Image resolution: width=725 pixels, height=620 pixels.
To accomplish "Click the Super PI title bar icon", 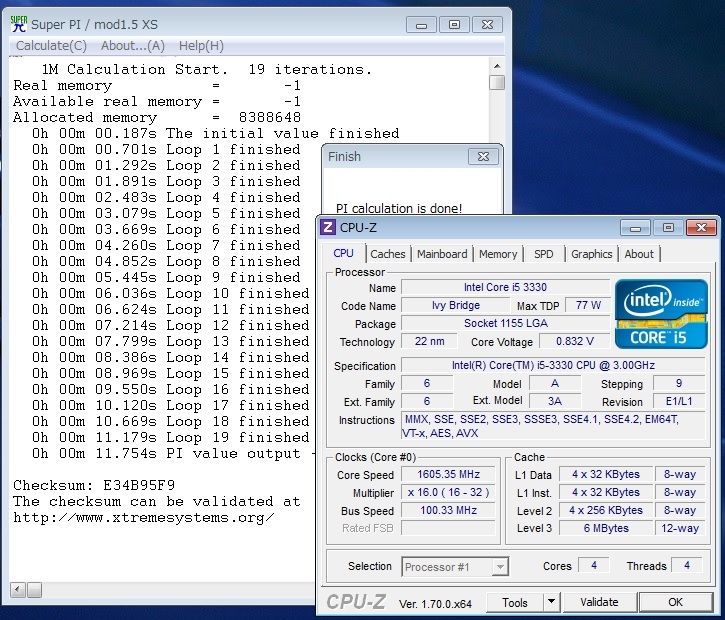I will pyautogui.click(x=18, y=24).
